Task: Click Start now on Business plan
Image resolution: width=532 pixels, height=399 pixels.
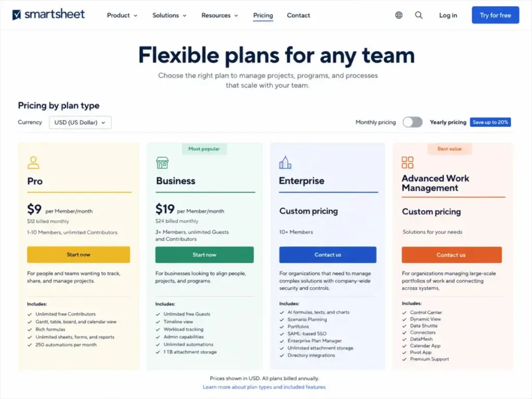Action: (204, 255)
